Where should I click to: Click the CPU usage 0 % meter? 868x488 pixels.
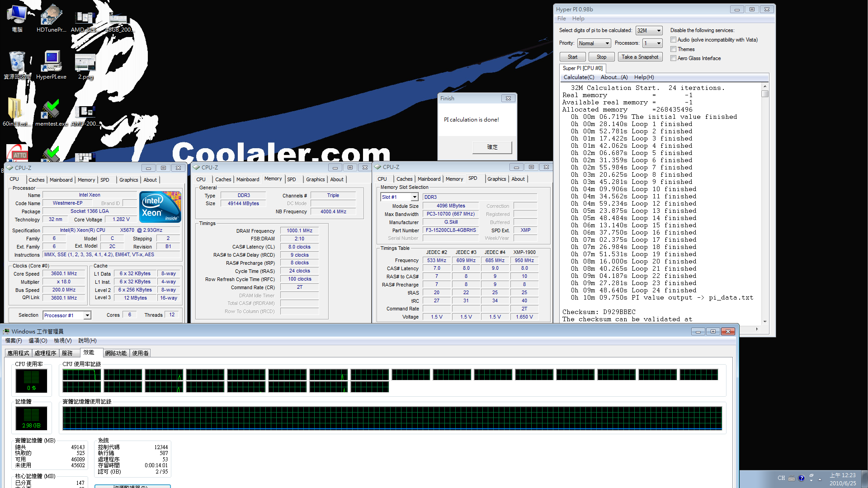click(31, 380)
